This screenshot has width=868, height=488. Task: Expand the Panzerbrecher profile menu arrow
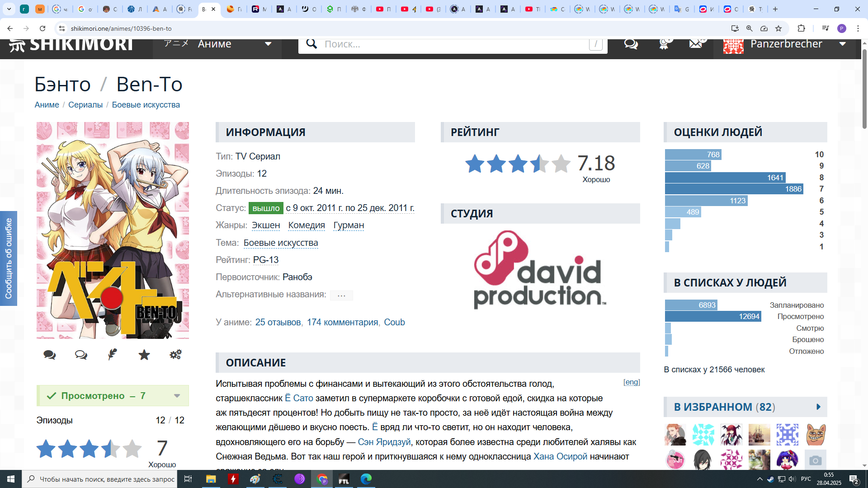(x=843, y=44)
